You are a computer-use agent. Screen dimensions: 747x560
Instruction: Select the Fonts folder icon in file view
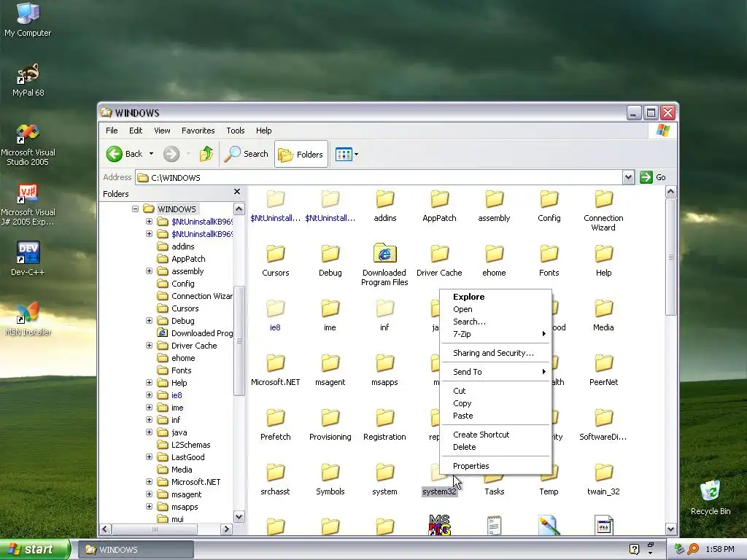[549, 260]
